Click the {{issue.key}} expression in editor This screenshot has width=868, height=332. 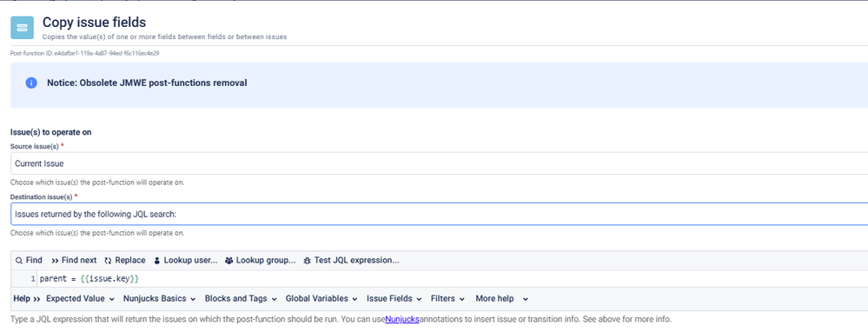point(109,278)
